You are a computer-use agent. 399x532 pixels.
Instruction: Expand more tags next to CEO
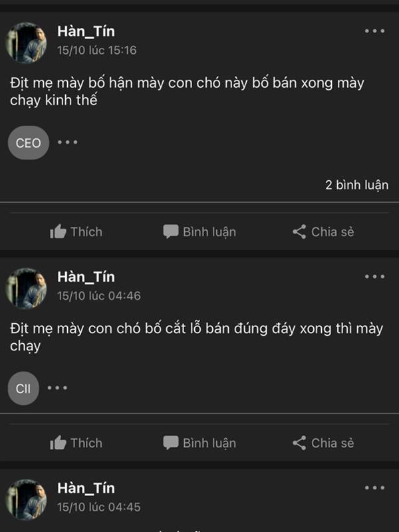click(67, 142)
